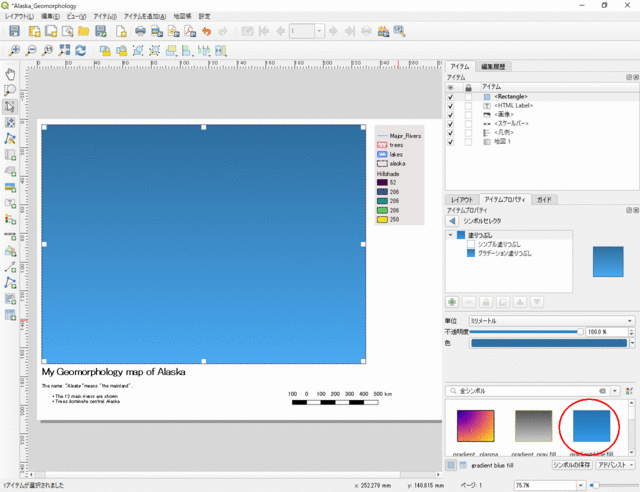Click the 全シンボル symbol search field

click(527, 391)
